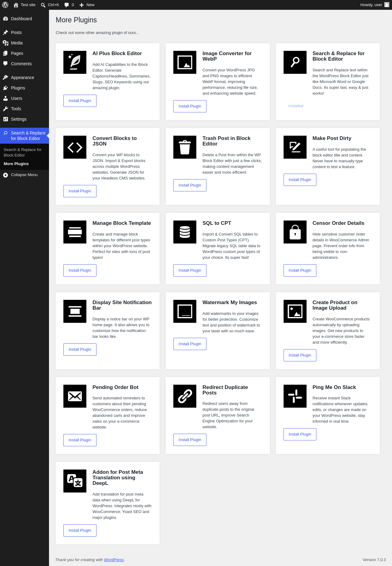Click the Search & Replace card magnifier icon
Viewport: 392px width, 566px height.
[x=295, y=62]
